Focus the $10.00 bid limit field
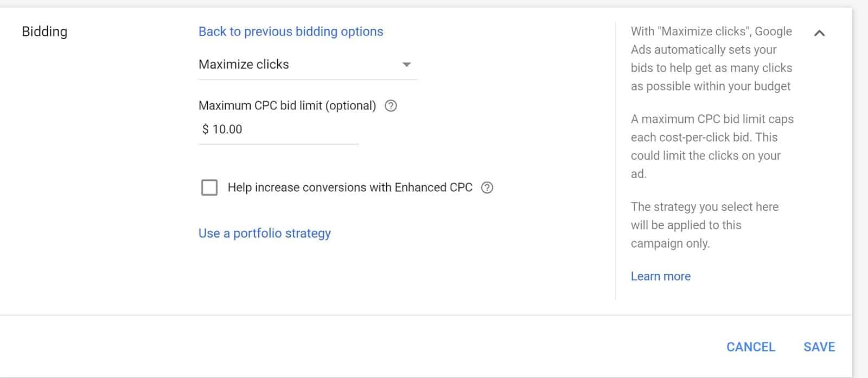Screen dimensions: 868x378 pyautogui.click(x=278, y=130)
